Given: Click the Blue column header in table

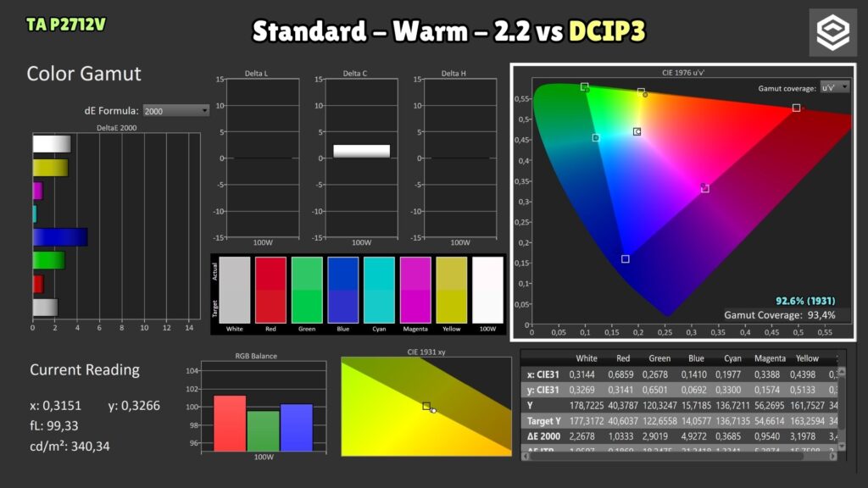Looking at the screenshot, I should [696, 358].
